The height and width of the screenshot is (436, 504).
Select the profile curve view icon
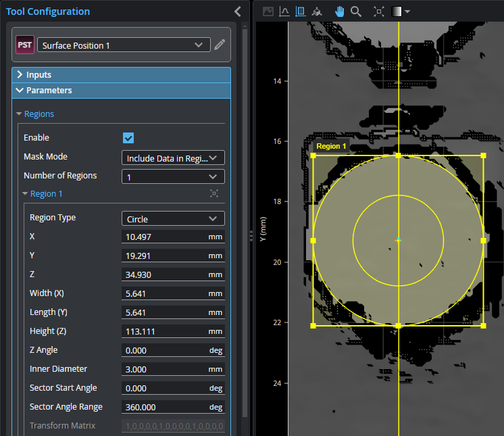(284, 11)
